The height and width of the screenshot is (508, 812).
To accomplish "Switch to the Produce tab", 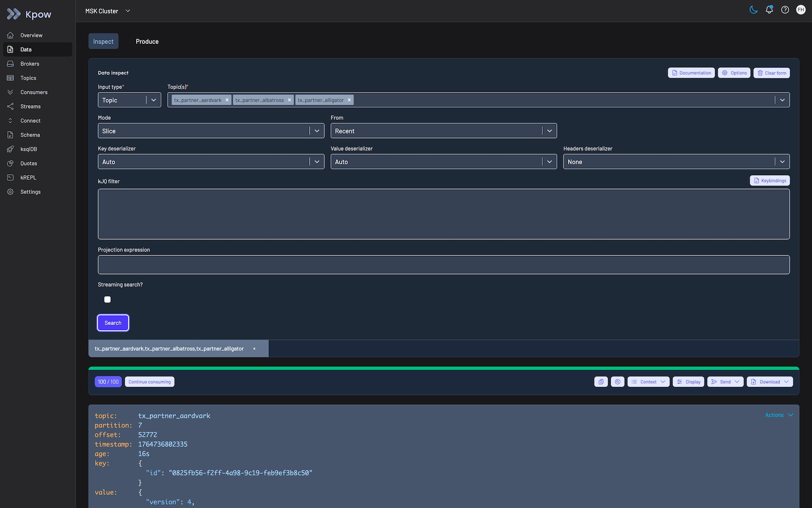I will pos(147,41).
